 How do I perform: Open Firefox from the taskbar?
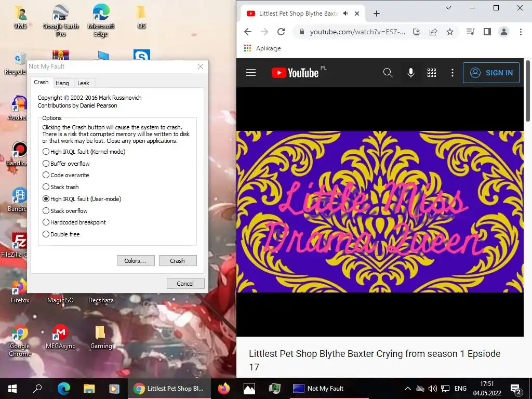(223, 389)
